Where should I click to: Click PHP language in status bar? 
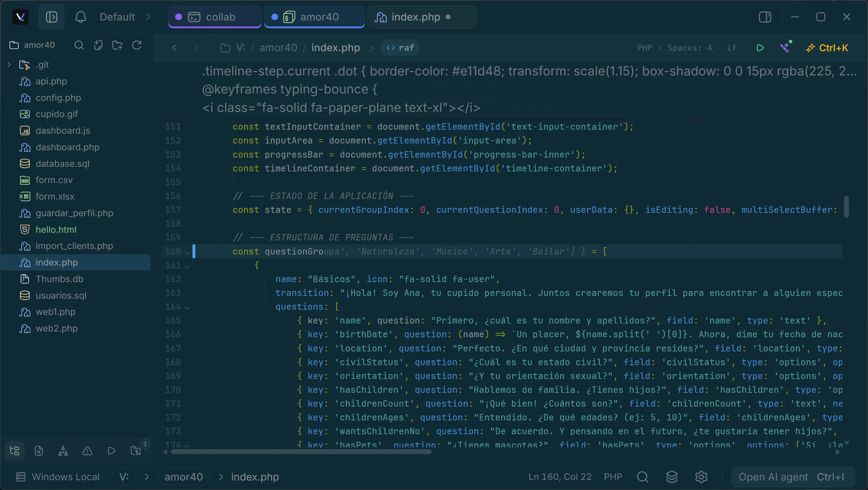613,477
